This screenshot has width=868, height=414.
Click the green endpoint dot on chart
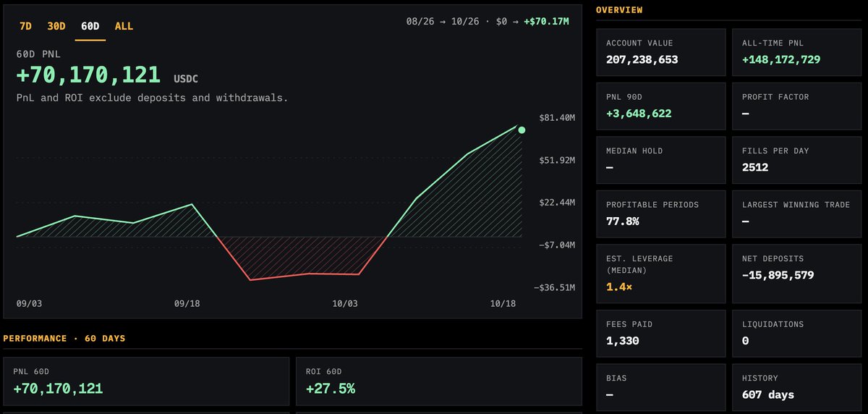tap(522, 130)
